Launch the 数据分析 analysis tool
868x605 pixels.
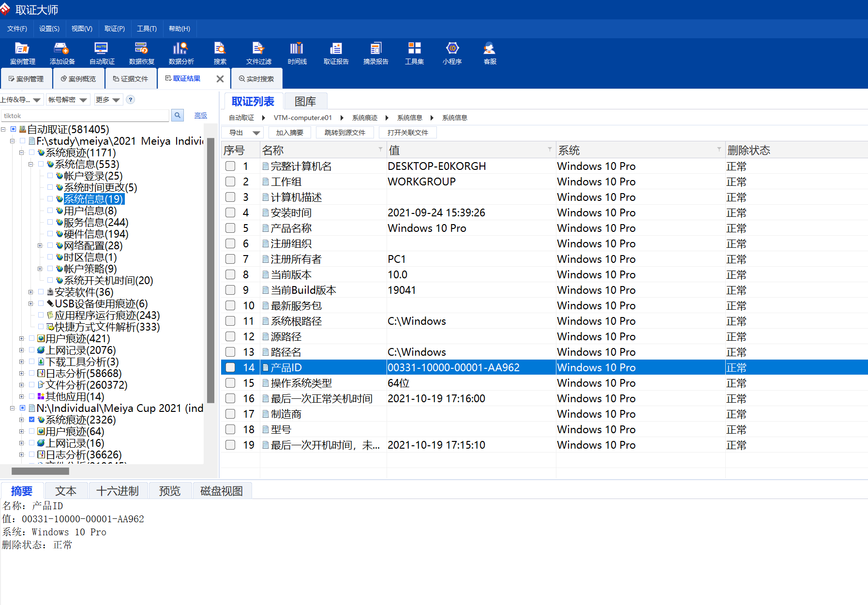(181, 53)
